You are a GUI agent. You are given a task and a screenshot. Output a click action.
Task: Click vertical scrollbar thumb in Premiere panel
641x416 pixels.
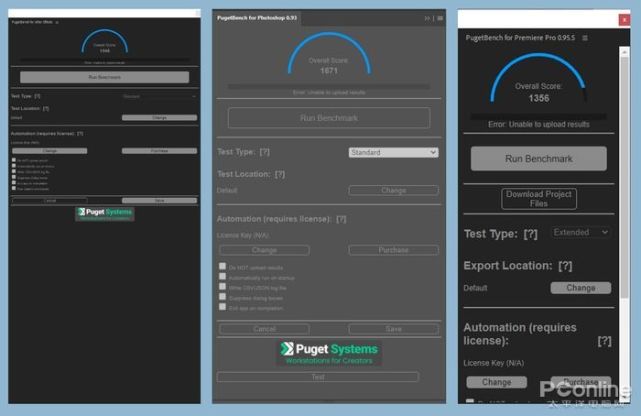tap(624, 178)
